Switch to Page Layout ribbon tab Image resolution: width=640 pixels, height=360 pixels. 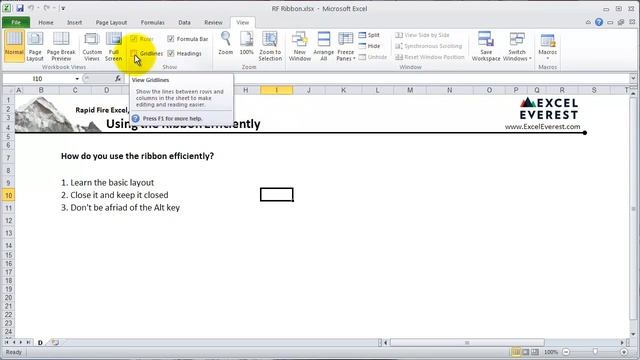click(x=111, y=22)
